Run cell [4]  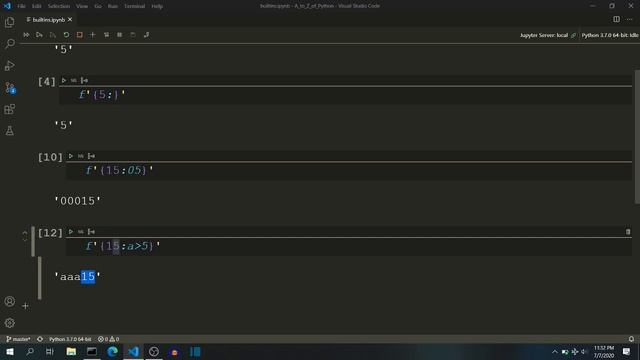coord(64,80)
